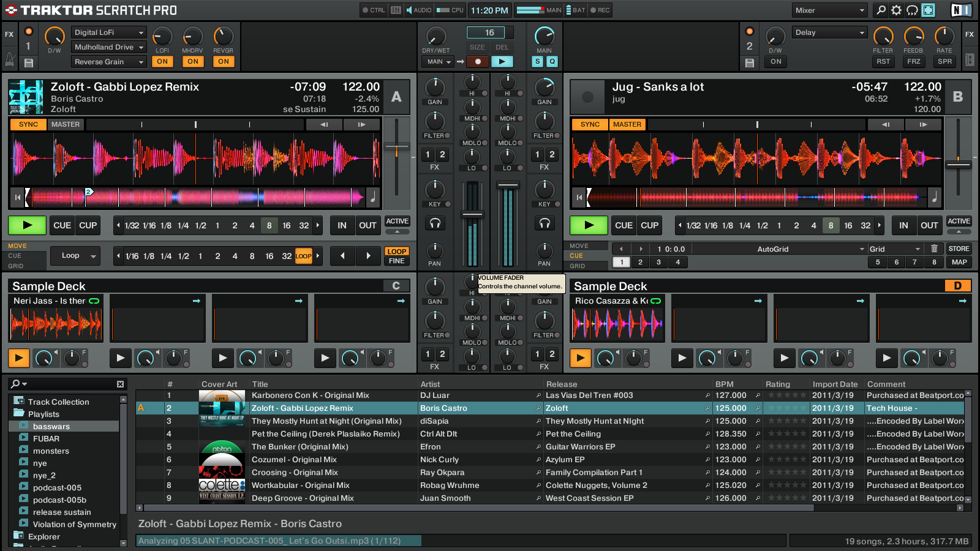Open Grid cue type dropdown
Viewport: 980px width, 551px height.
[x=895, y=249]
